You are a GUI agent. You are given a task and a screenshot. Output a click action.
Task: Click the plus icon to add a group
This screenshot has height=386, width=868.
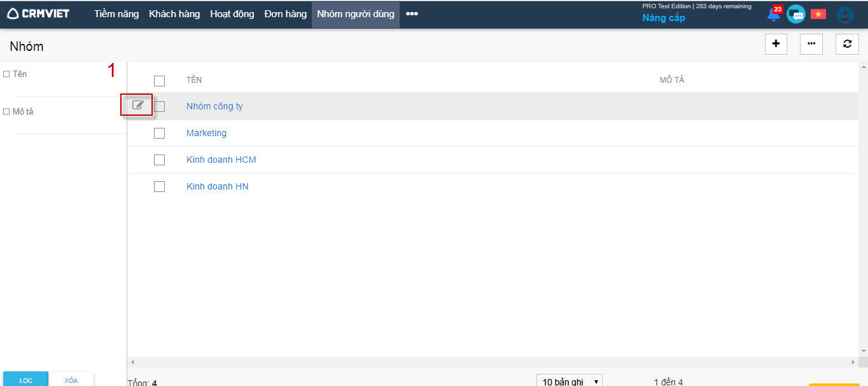click(x=776, y=44)
